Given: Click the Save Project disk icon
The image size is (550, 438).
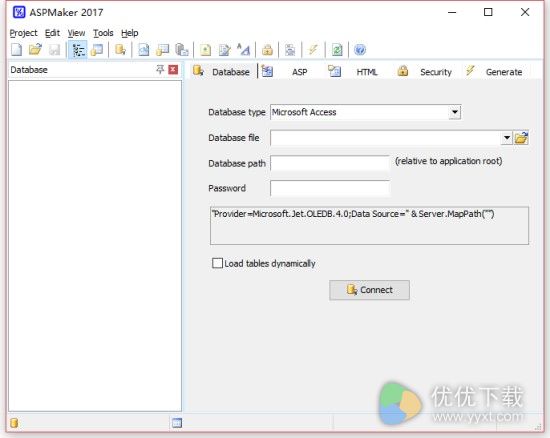Looking at the screenshot, I should pos(54,50).
